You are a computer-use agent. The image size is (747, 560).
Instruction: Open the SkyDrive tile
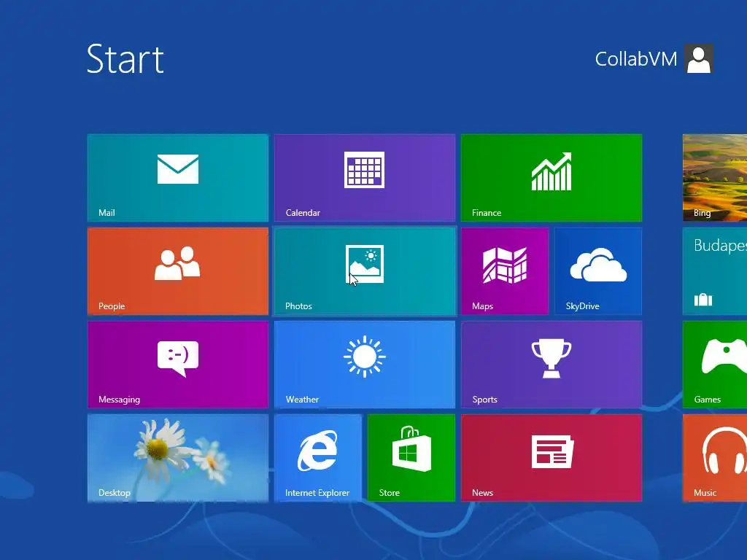click(598, 271)
